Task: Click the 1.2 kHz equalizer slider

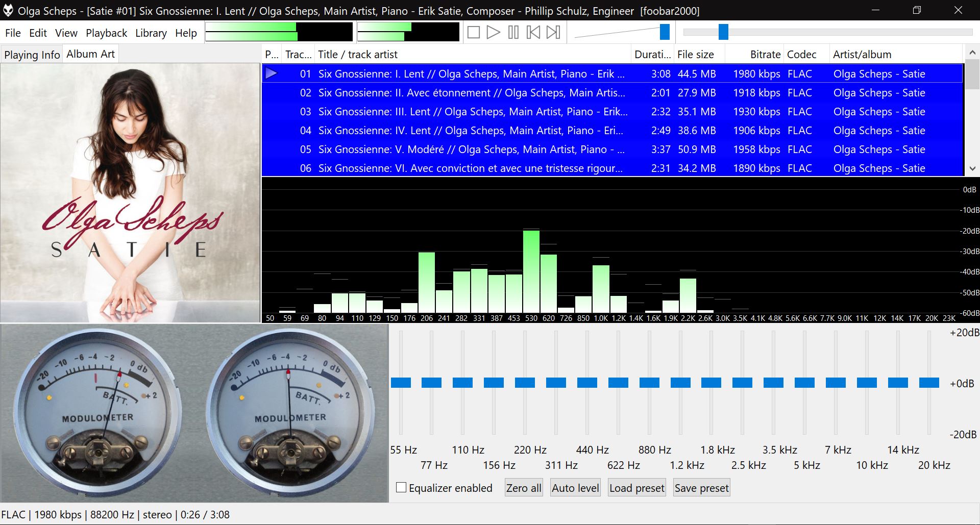Action: coord(680,383)
